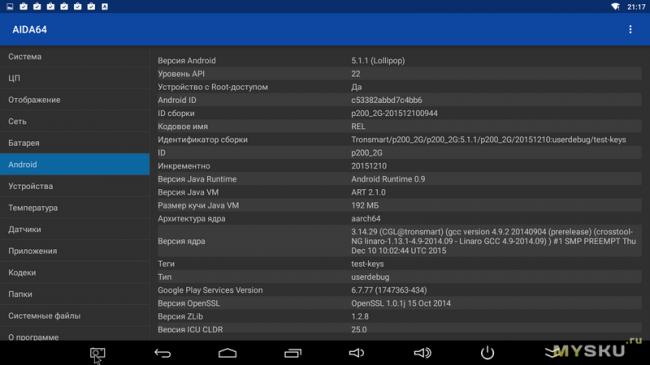Viewport: 650px width, 365px height.
Task: Select the Android sidebar item
Action: click(75, 164)
